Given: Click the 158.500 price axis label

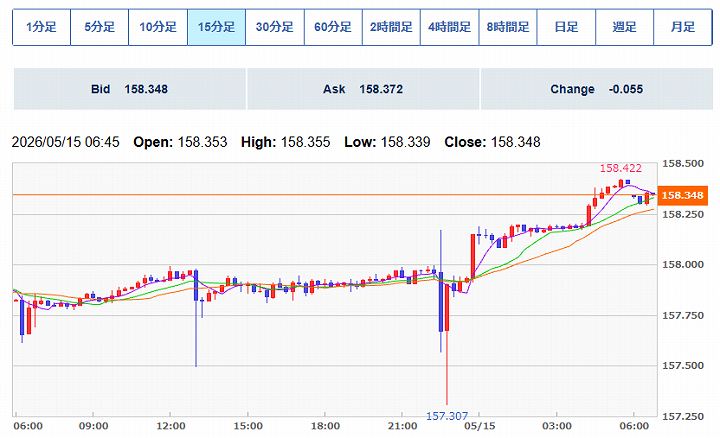Looking at the screenshot, I should coord(682,163).
